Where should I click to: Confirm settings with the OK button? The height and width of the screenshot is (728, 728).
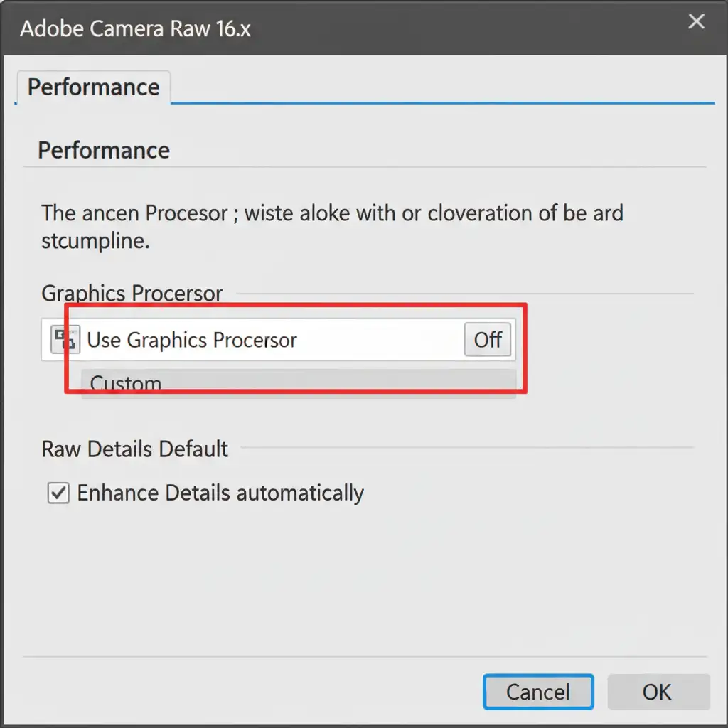(x=658, y=692)
